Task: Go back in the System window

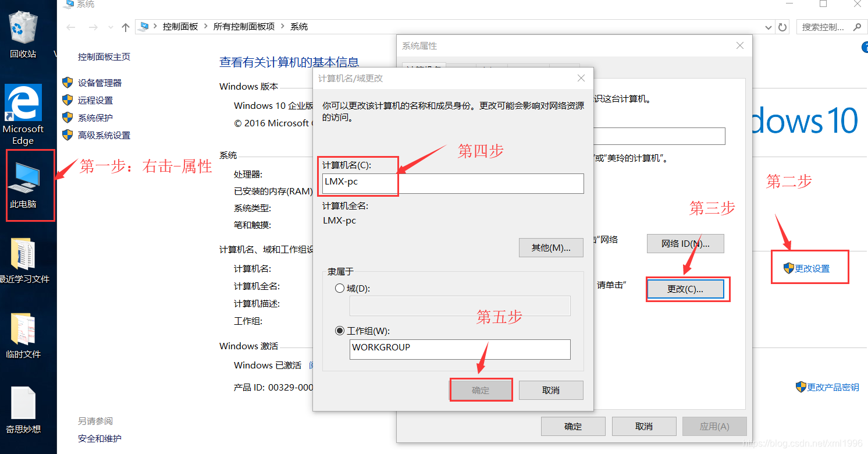Action: pyautogui.click(x=71, y=27)
